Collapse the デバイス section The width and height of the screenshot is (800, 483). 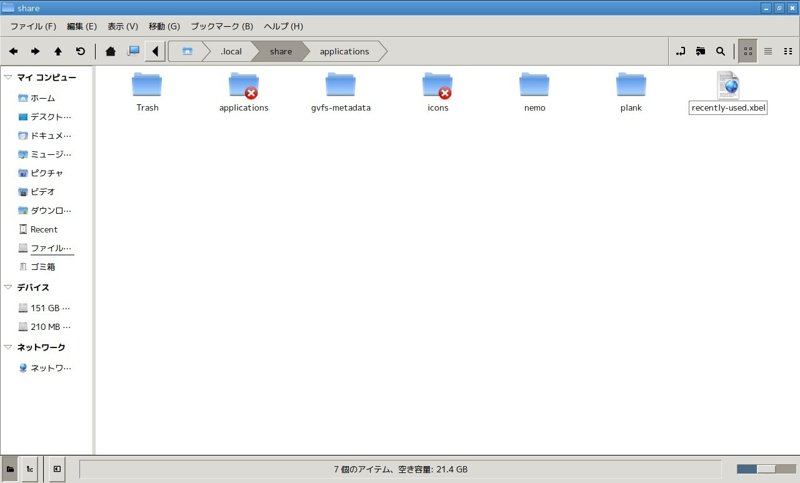click(x=8, y=287)
